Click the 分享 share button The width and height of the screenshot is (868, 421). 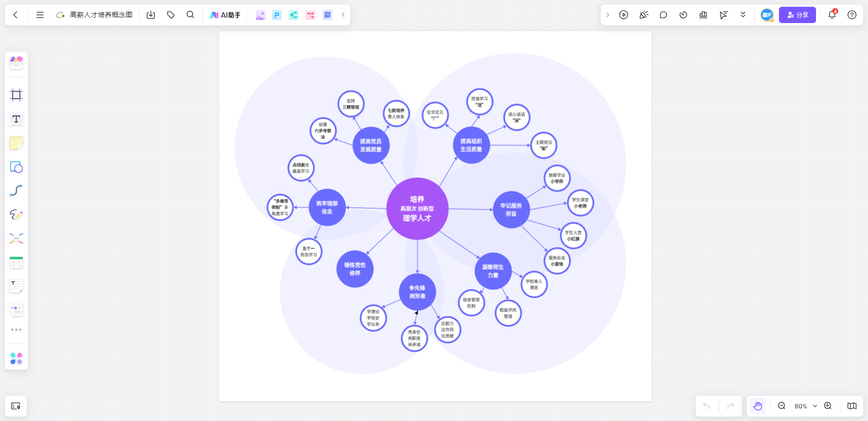[797, 15]
